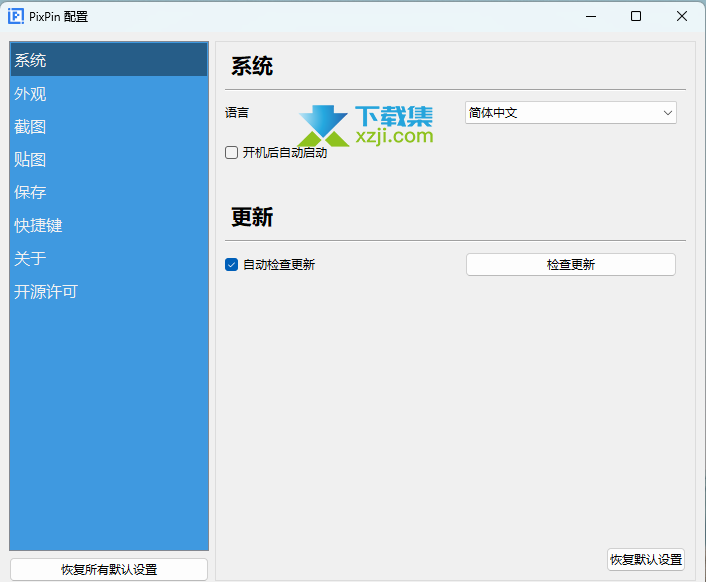This screenshot has height=582, width=706.
Task: Enable 开机后自动启动 checkbox
Action: coord(231,153)
